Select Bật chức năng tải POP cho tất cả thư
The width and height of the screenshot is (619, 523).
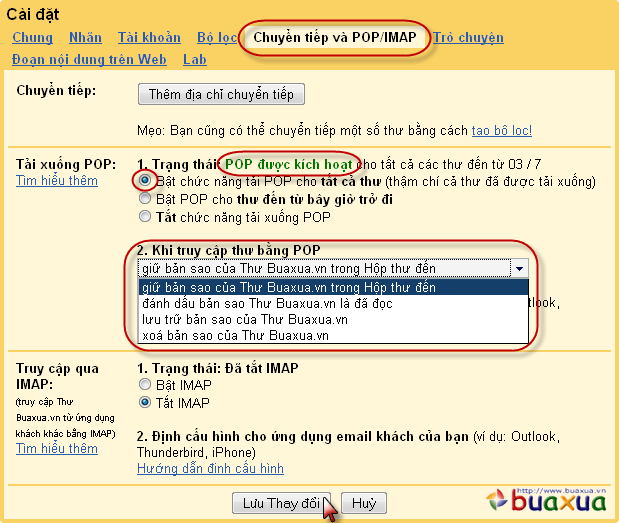(145, 180)
